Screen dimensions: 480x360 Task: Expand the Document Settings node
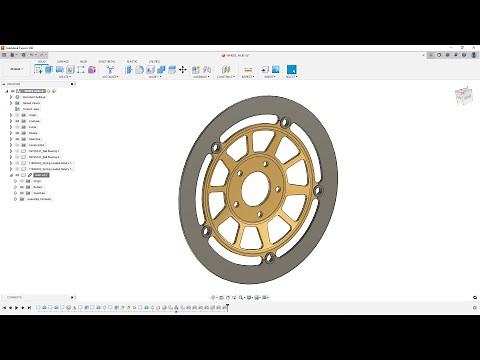click(11, 97)
